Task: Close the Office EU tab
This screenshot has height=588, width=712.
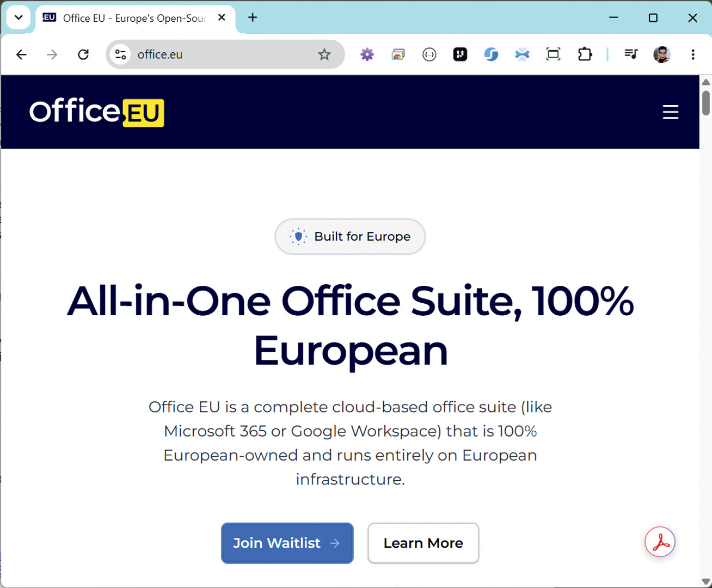Action: pyautogui.click(x=222, y=17)
